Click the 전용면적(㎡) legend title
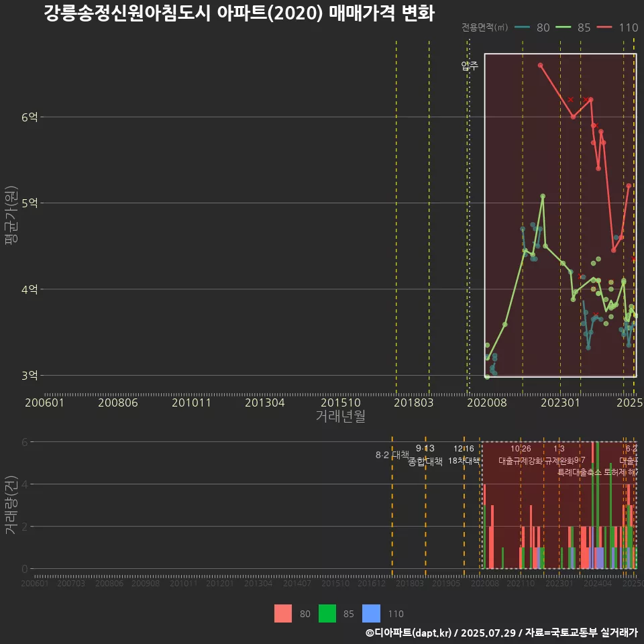The height and width of the screenshot is (644, 644). (484, 28)
